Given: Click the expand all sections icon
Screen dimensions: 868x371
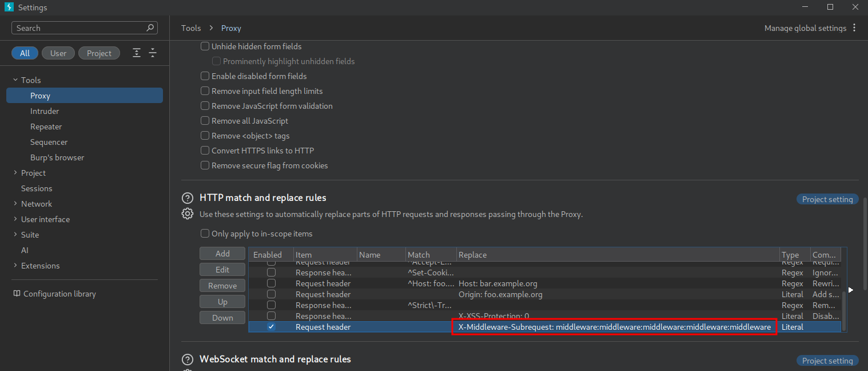Looking at the screenshot, I should click(x=137, y=53).
